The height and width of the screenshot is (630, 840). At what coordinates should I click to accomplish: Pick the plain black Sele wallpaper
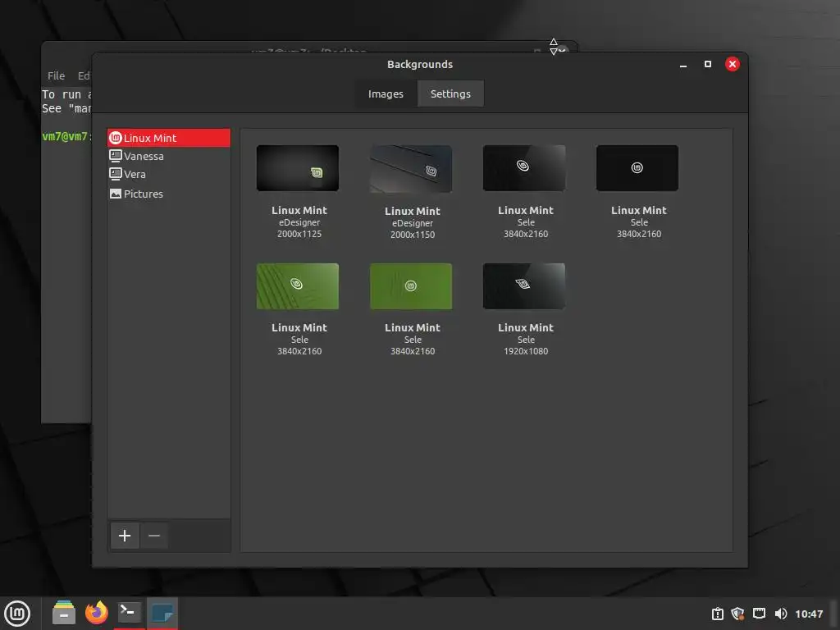coord(637,168)
